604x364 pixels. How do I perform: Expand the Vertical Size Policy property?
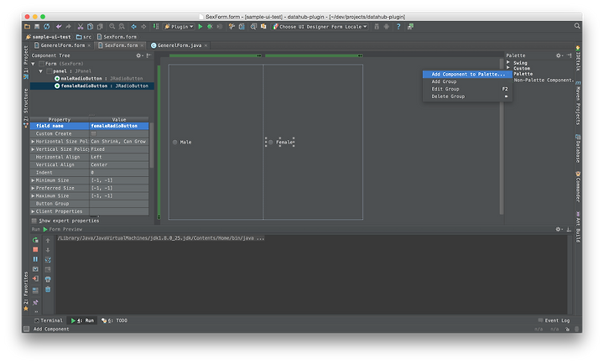pyautogui.click(x=33, y=149)
